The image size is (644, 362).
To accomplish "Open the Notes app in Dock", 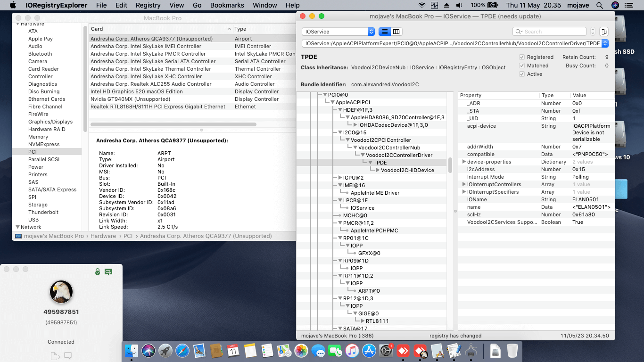I will pyautogui.click(x=250, y=351).
